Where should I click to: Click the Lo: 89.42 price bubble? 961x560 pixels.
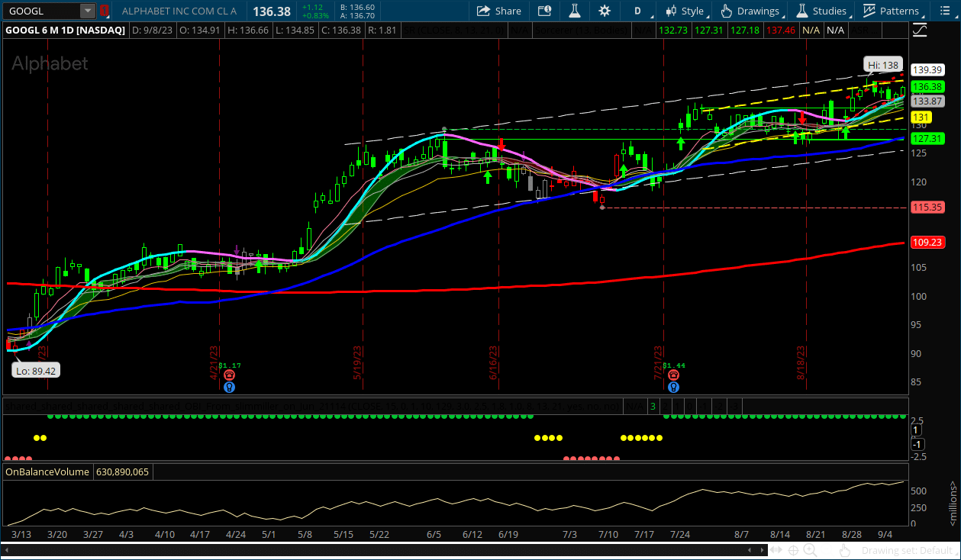click(x=37, y=371)
